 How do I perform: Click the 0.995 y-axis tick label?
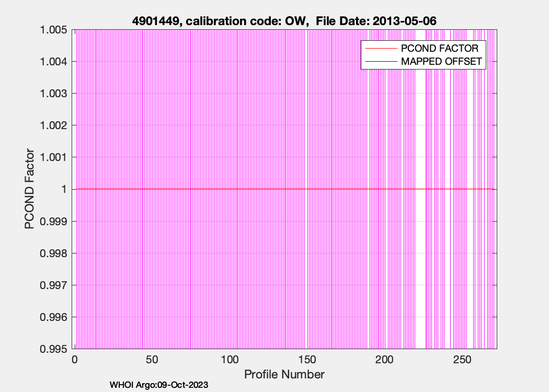pos(53,349)
